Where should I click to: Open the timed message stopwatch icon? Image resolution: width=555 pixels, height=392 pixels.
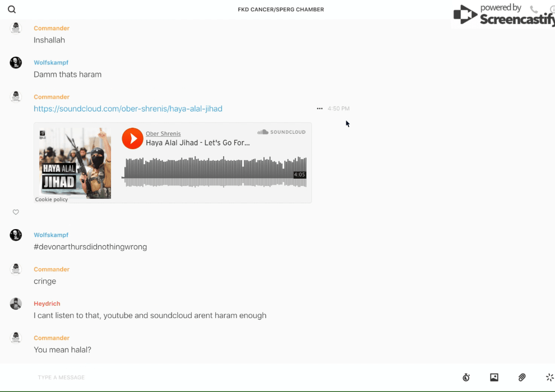pyautogui.click(x=466, y=377)
